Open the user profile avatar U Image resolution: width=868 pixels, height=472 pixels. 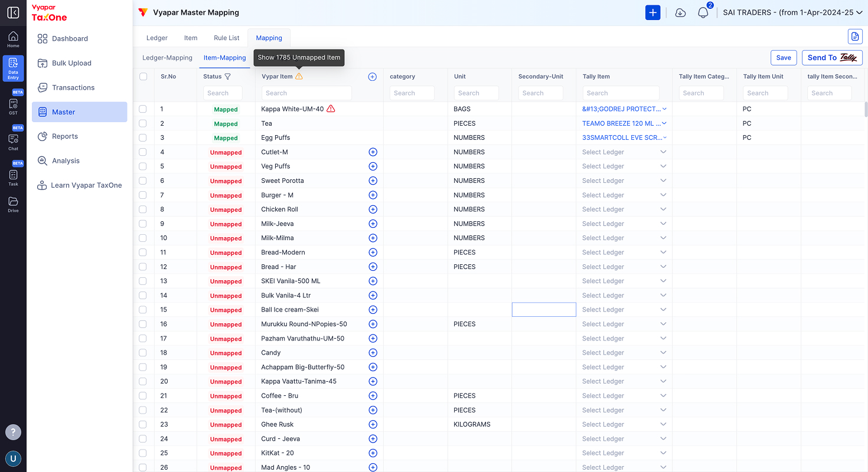13,458
